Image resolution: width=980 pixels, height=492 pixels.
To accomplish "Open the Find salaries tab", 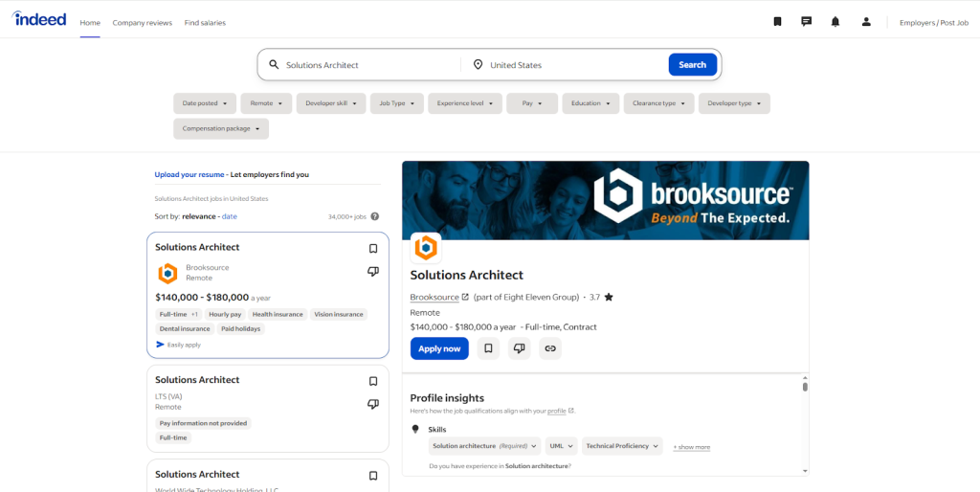I will 205,23.
